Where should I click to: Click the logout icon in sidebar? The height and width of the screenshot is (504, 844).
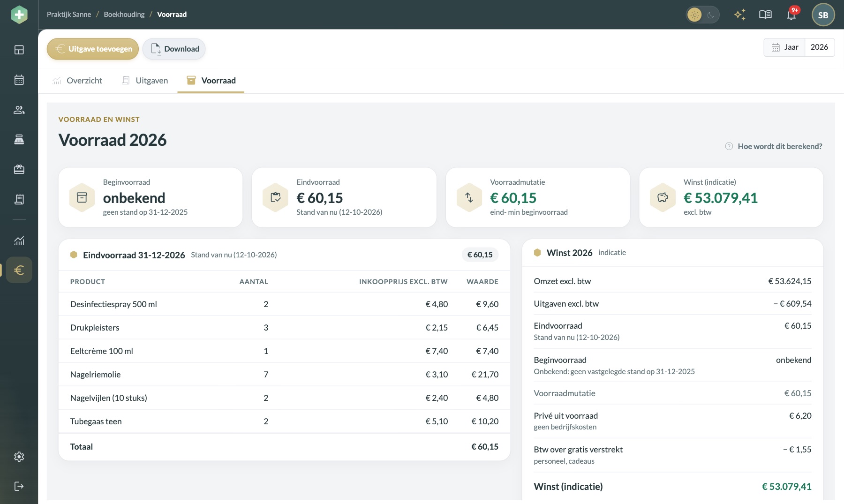coord(19,486)
